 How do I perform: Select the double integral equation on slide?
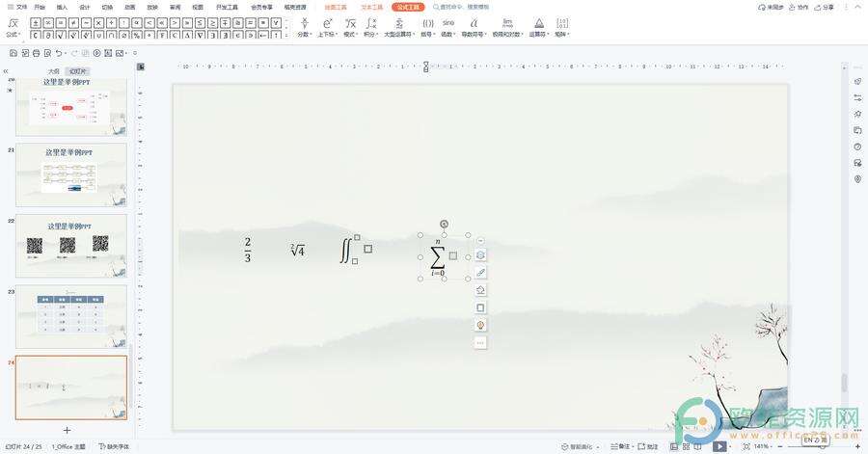tap(356, 250)
